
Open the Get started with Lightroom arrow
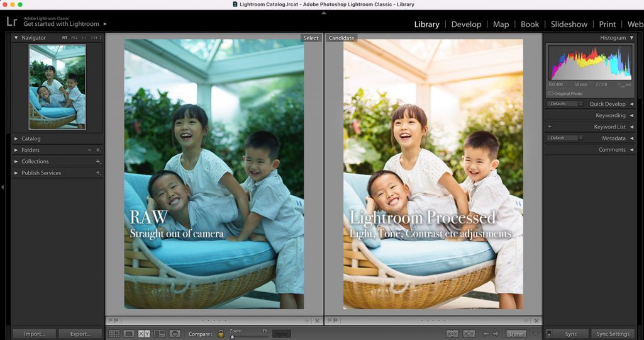pyautogui.click(x=105, y=24)
